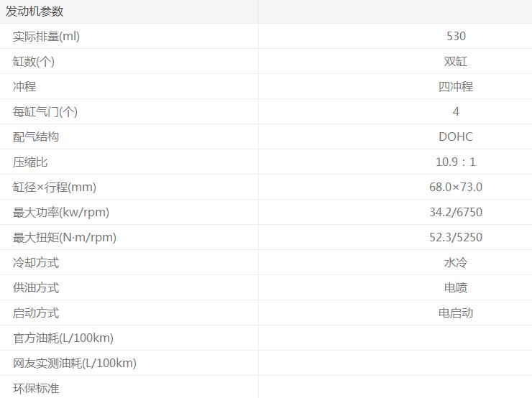Click the max power value 34.2/6750

[456, 213]
